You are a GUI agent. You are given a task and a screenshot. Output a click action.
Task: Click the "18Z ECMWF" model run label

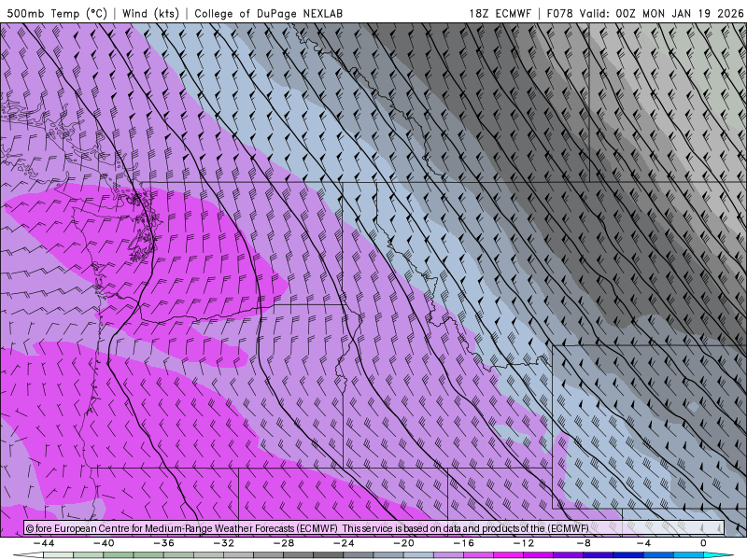[500, 13]
